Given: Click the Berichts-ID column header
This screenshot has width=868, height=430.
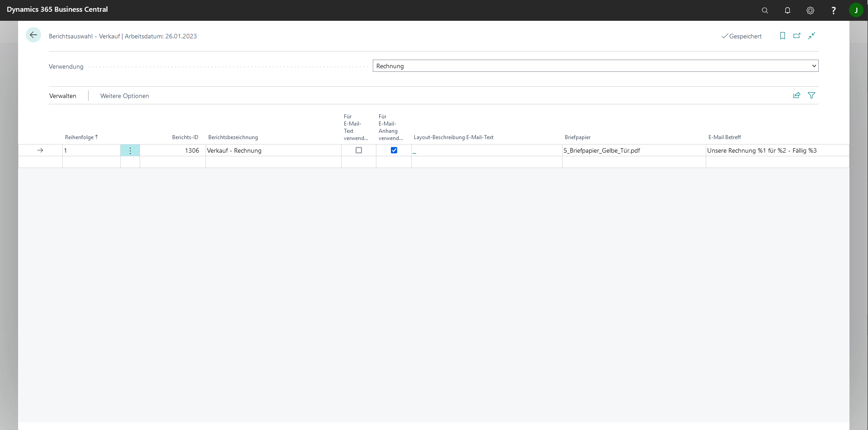Looking at the screenshot, I should pyautogui.click(x=185, y=137).
